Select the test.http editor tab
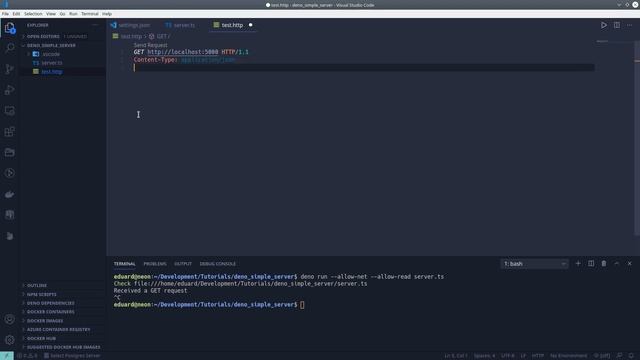The width and height of the screenshot is (640, 360). 232,25
